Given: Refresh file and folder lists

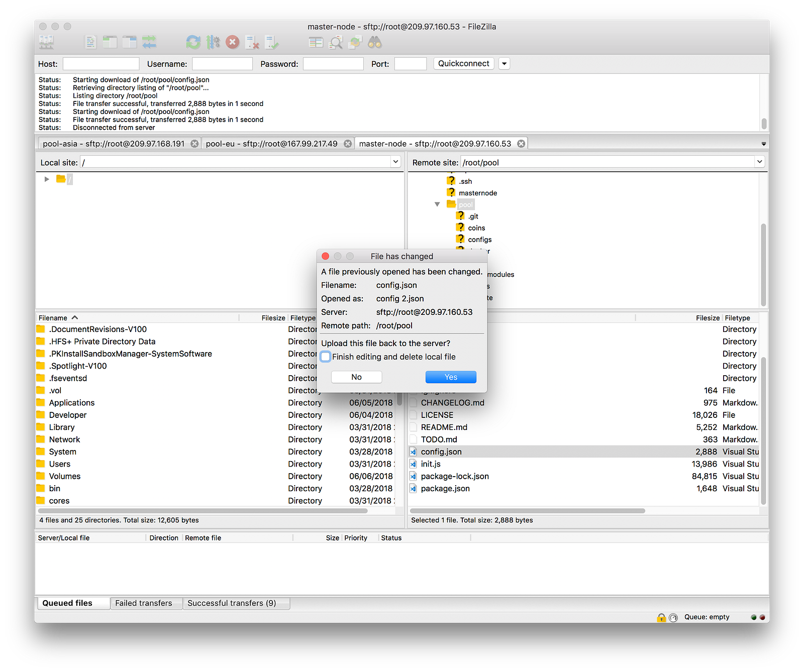Looking at the screenshot, I should [x=193, y=42].
